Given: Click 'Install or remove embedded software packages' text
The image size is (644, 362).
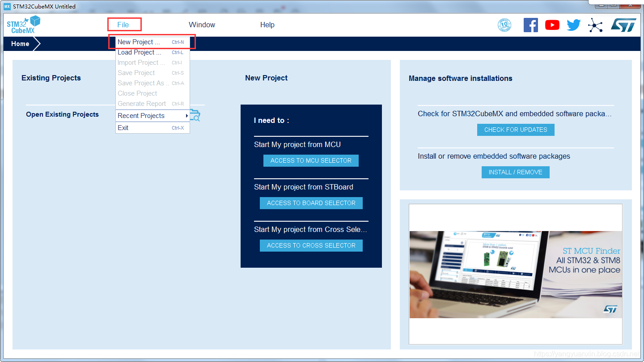Looking at the screenshot, I should point(494,156).
